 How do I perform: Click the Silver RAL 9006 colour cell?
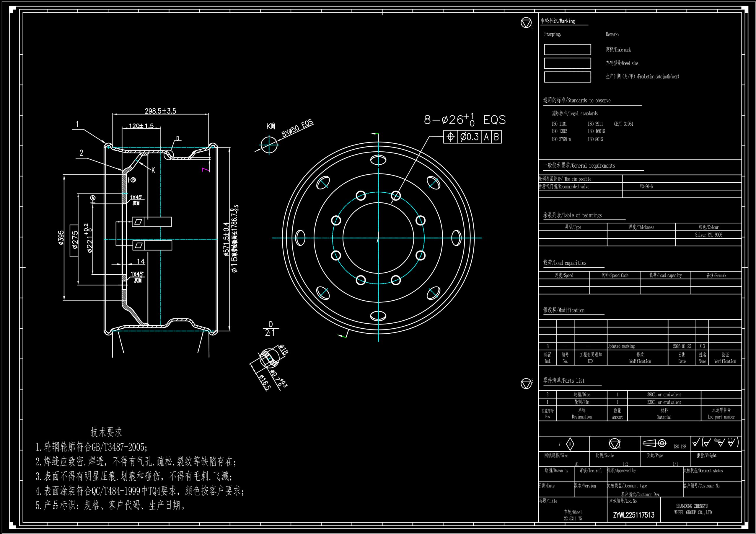click(708, 235)
